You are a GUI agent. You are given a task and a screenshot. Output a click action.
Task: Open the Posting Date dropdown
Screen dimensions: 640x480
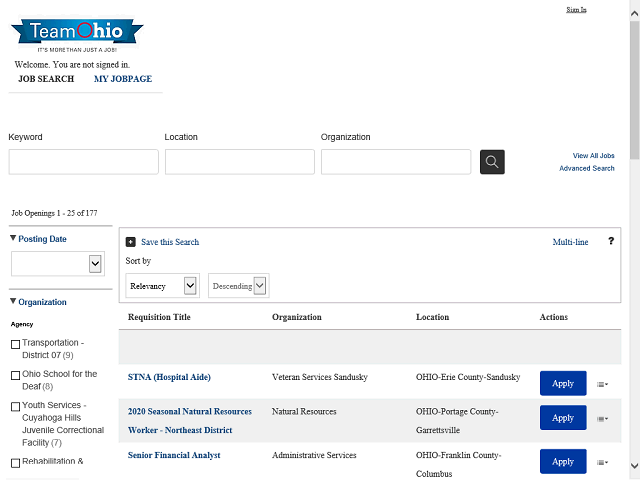(58, 264)
